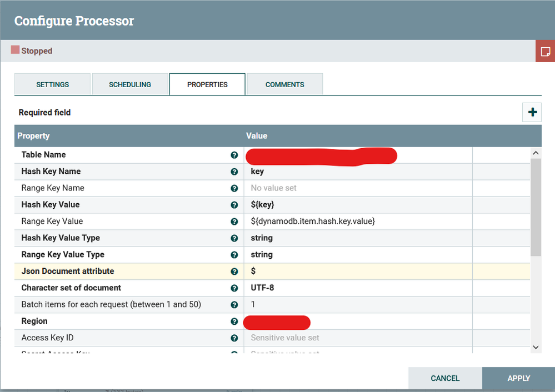Click the Property column header
The height and width of the screenshot is (392, 555).
click(x=129, y=136)
